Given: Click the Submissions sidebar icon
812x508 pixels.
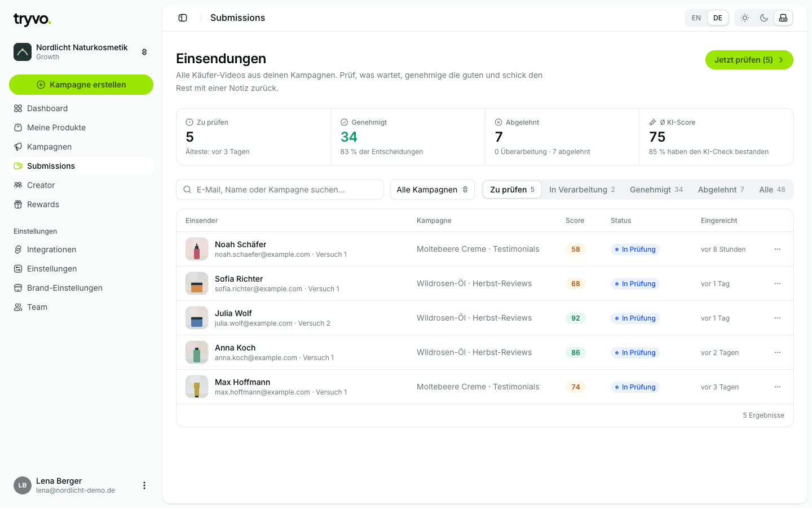Looking at the screenshot, I should [x=18, y=166].
